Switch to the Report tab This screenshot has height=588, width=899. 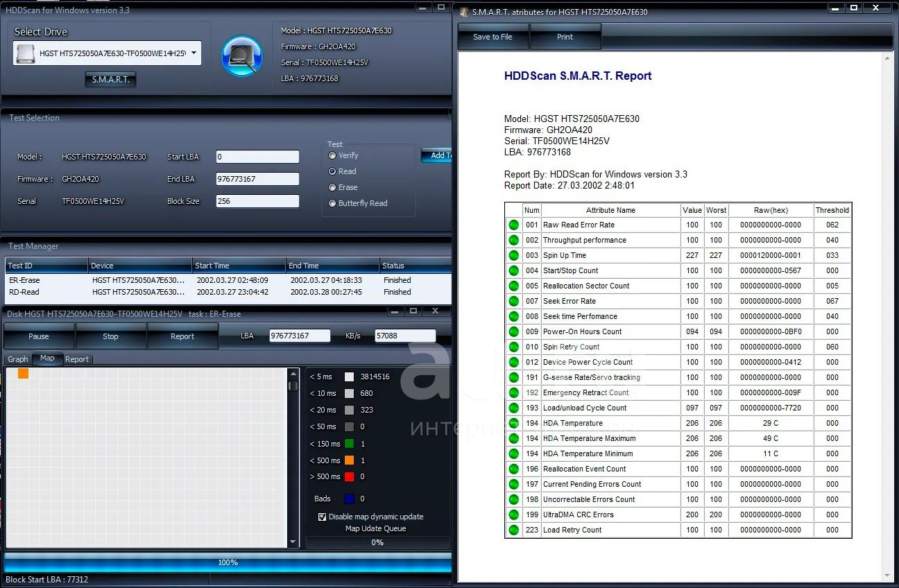pos(76,359)
